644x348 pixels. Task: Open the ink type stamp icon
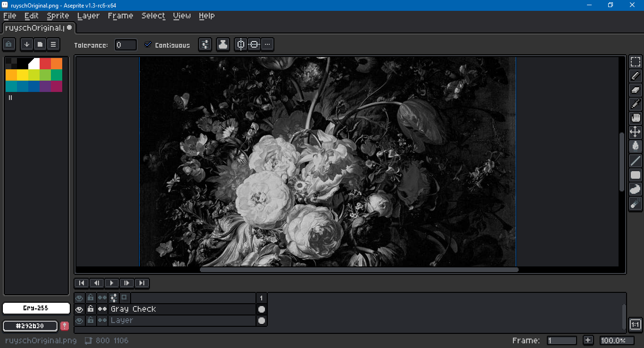click(223, 45)
